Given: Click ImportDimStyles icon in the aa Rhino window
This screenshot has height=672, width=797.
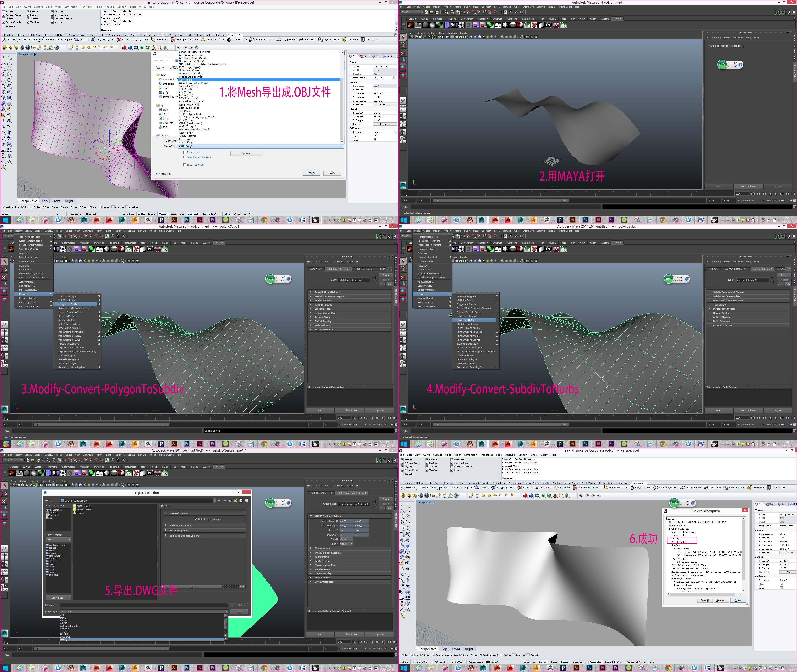Looking at the screenshot, I should (x=606, y=488).
